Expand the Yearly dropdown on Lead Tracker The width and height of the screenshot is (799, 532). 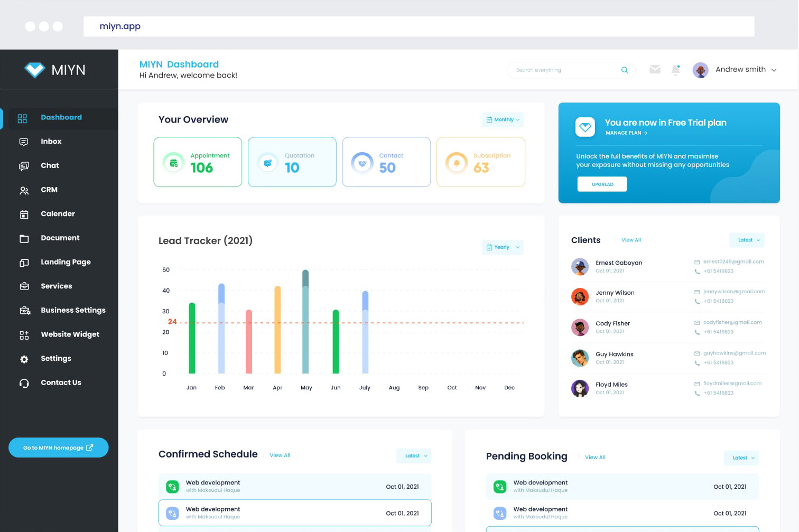(x=502, y=247)
